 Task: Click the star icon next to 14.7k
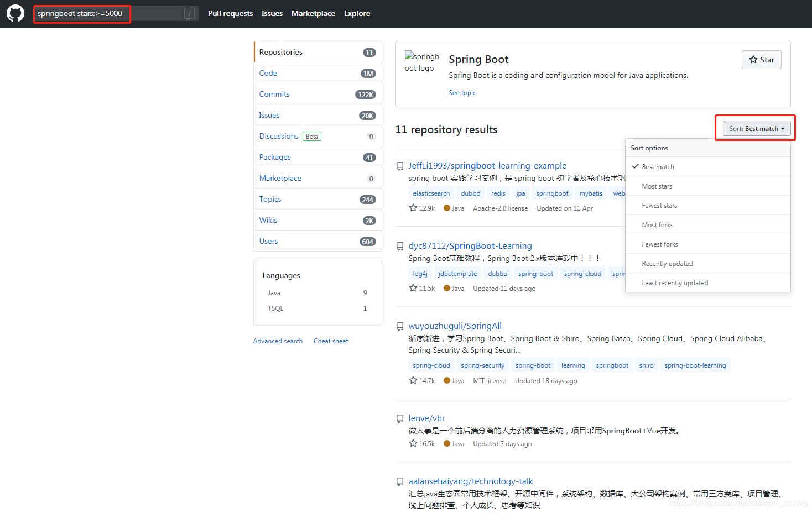[x=413, y=380]
